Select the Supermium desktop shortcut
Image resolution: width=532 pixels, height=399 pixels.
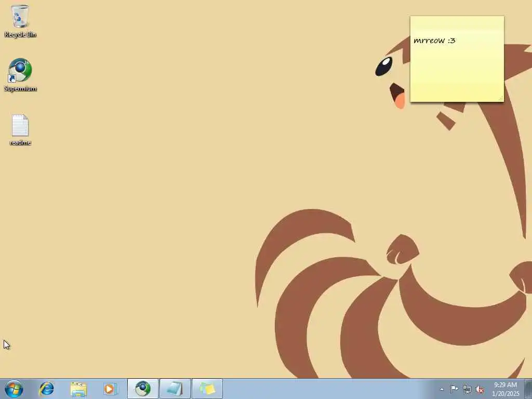[20, 75]
